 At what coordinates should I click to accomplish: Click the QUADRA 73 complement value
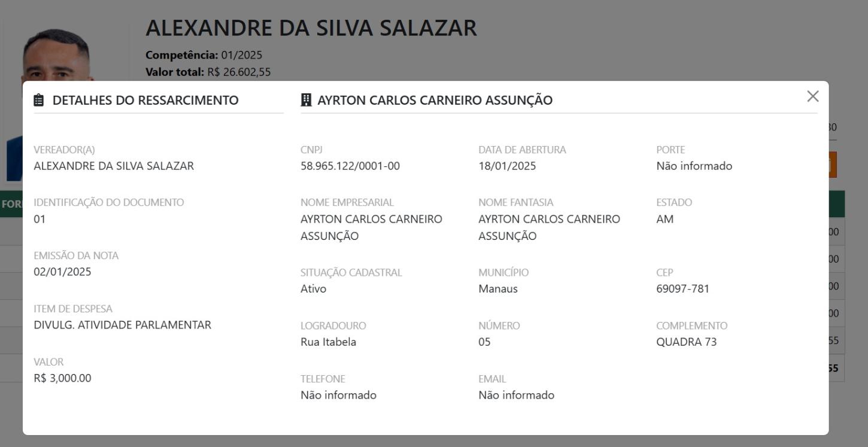(686, 342)
